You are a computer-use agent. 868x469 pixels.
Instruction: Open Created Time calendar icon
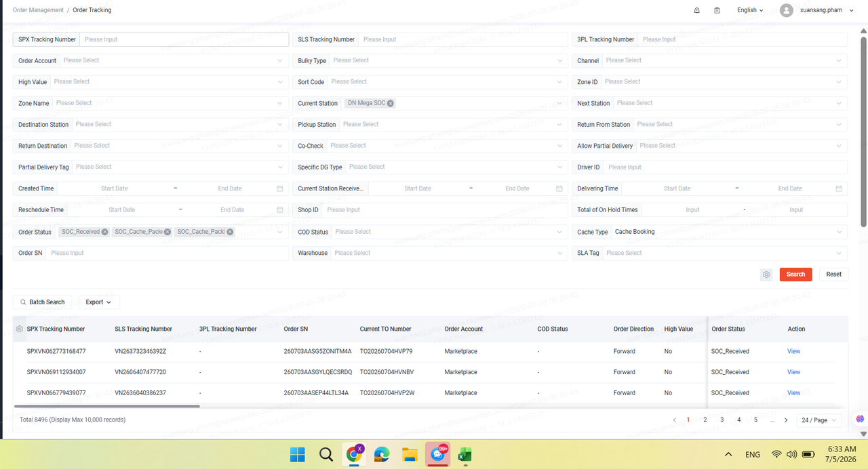tap(280, 188)
